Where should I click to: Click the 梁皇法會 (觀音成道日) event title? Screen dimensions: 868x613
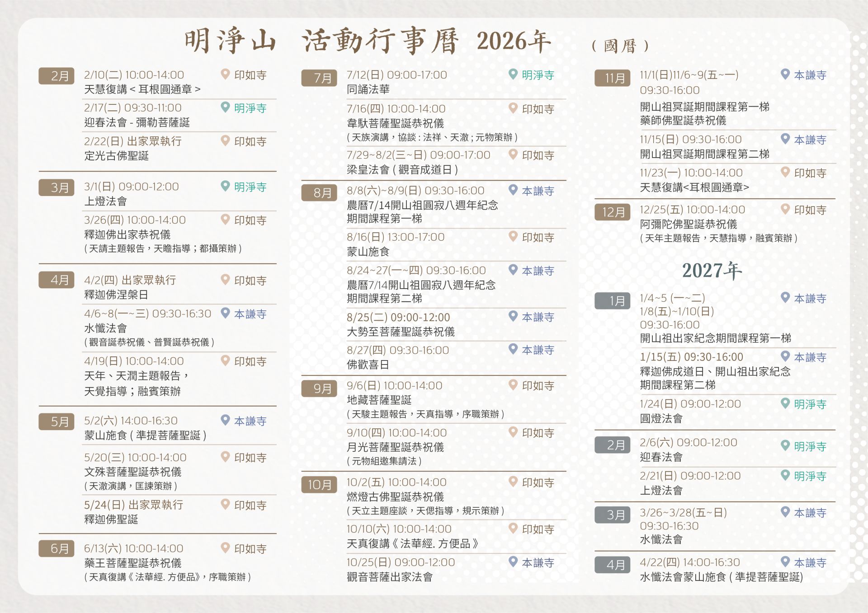402,170
